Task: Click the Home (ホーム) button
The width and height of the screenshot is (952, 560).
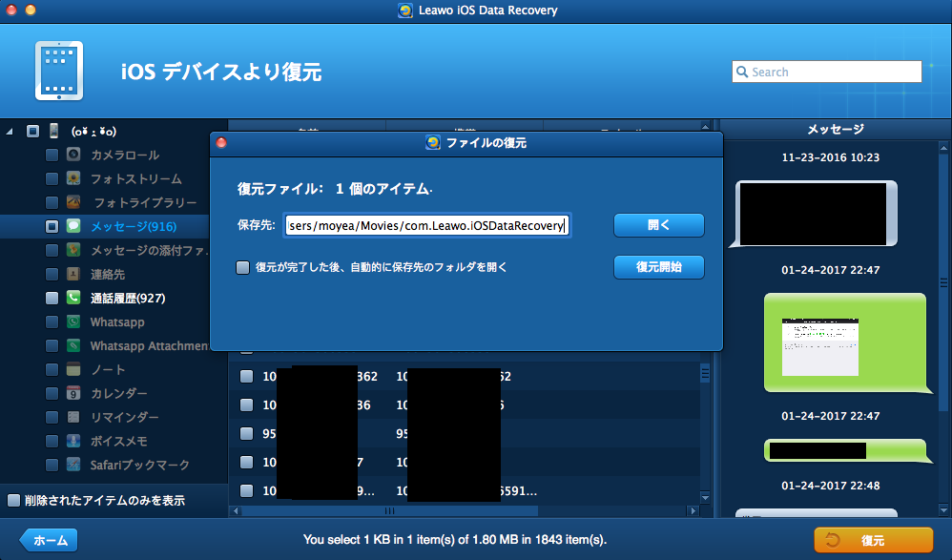Action: click(x=49, y=540)
